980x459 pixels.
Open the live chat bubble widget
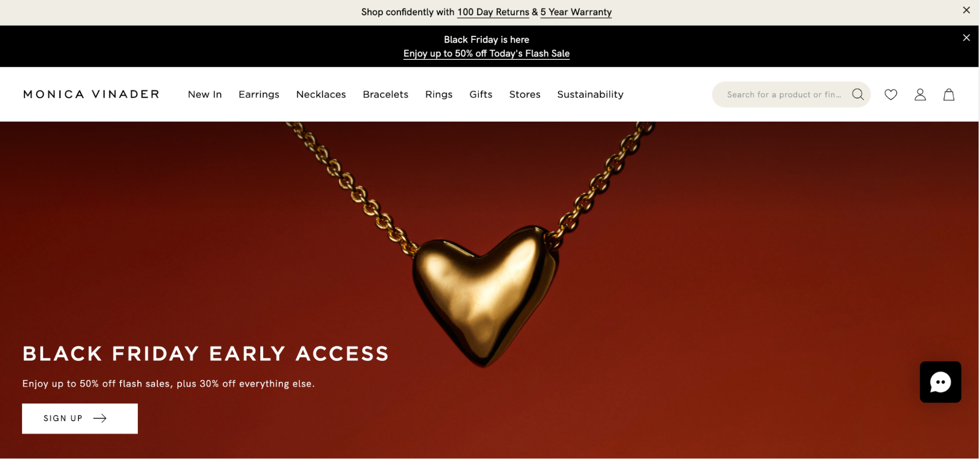pos(940,382)
